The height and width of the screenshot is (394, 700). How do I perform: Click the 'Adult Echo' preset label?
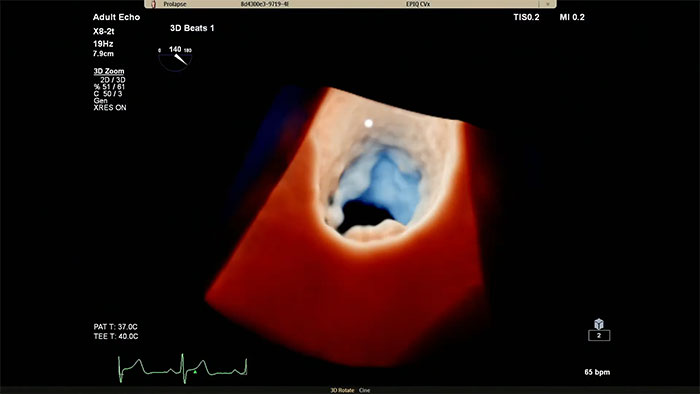pyautogui.click(x=117, y=17)
